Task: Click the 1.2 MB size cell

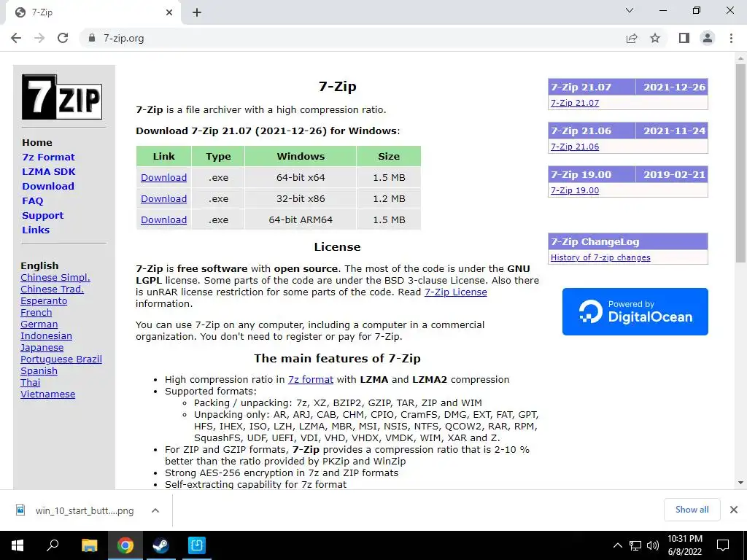Action: 389,198
